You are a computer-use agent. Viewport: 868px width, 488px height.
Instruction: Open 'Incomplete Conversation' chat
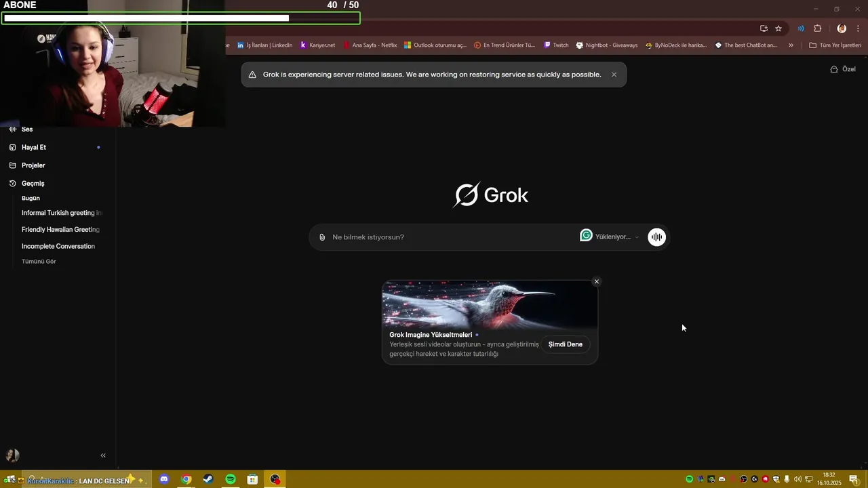[x=58, y=246]
